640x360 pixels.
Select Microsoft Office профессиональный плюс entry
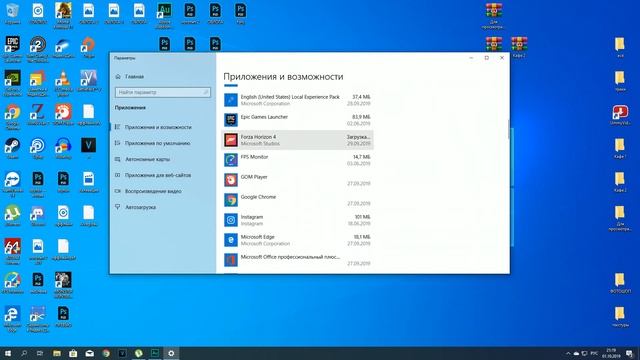click(x=297, y=260)
